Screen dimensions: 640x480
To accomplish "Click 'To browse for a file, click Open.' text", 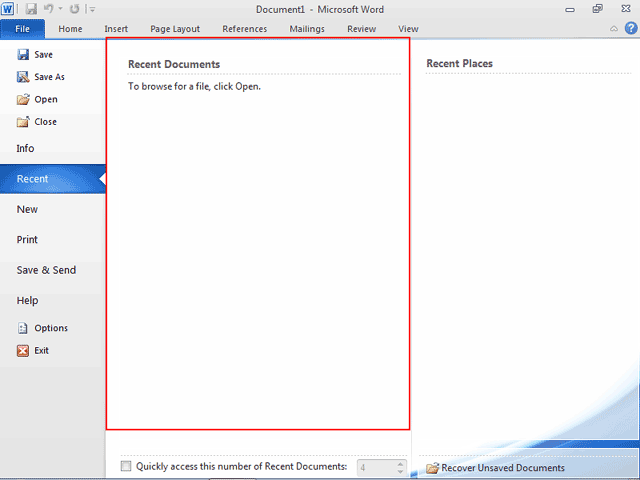I will pyautogui.click(x=194, y=87).
